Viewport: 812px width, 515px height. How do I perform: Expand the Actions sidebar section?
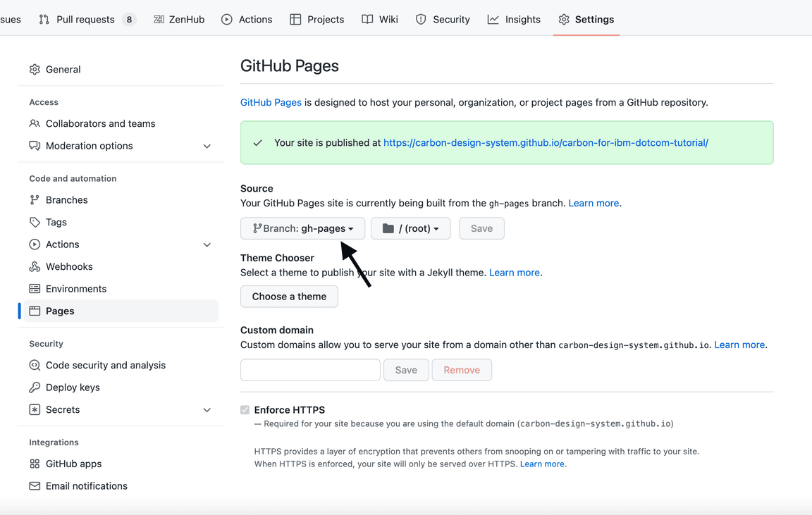207,244
